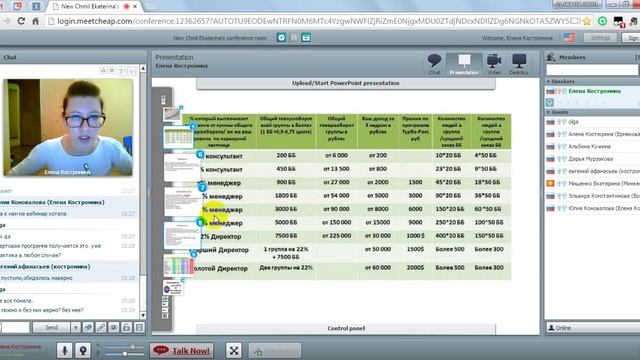Select speaker Елена Костромина in members list
The width and height of the screenshot is (640, 360).
pyautogui.click(x=594, y=91)
